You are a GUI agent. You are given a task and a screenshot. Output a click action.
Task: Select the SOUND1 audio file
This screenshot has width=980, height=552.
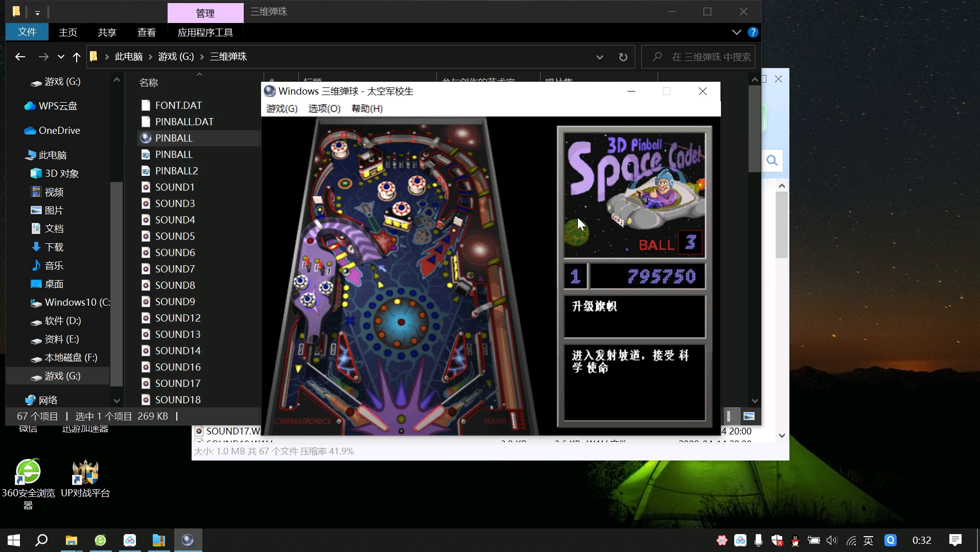(x=168, y=187)
